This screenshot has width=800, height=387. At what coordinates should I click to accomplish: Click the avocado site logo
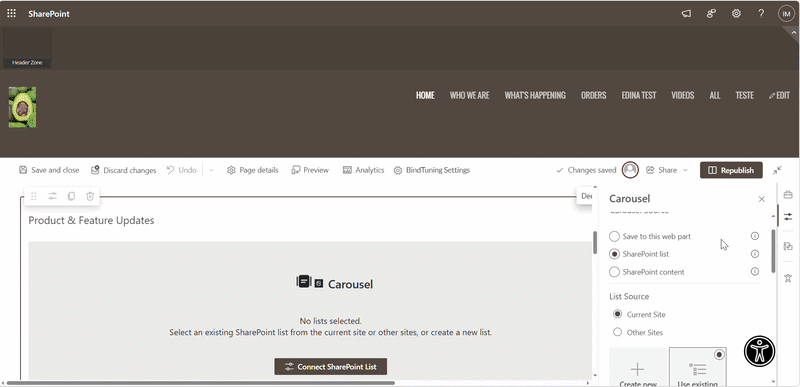22,108
